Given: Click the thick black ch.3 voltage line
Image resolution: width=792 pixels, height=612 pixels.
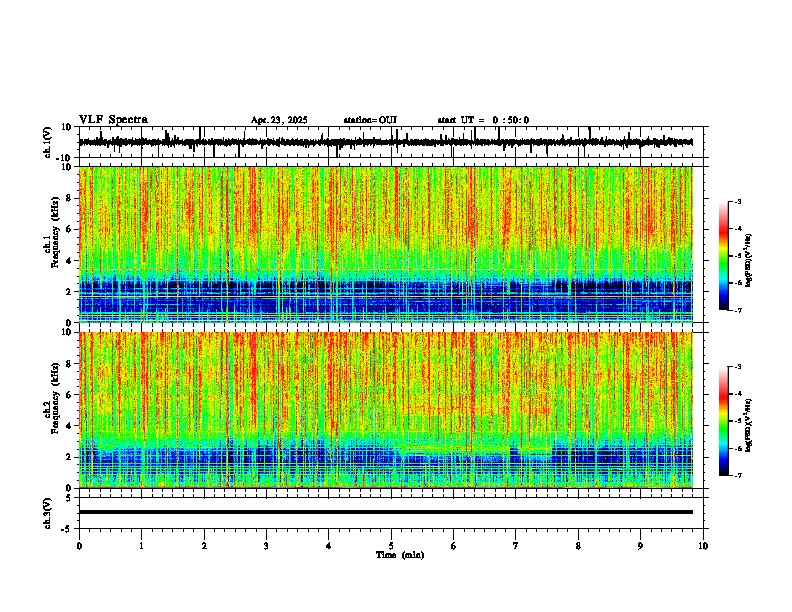Looking at the screenshot, I should [x=386, y=512].
